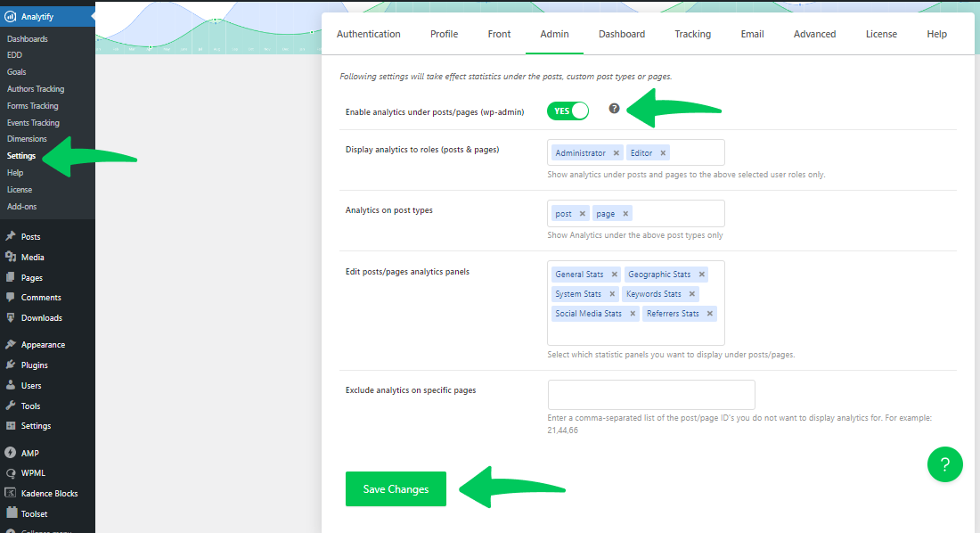Image resolution: width=980 pixels, height=533 pixels.
Task: Open License in Analytify submenu
Action: (x=20, y=190)
